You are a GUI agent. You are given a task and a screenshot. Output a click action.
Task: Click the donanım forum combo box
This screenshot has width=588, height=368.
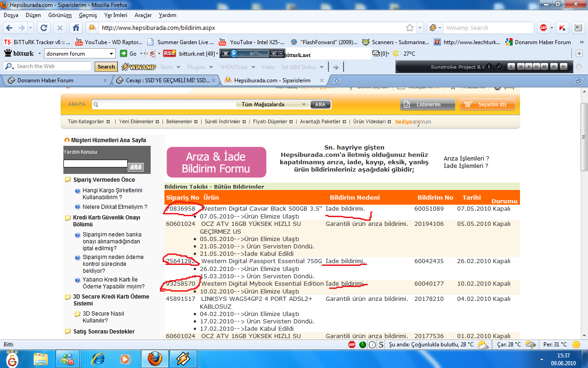click(x=79, y=53)
